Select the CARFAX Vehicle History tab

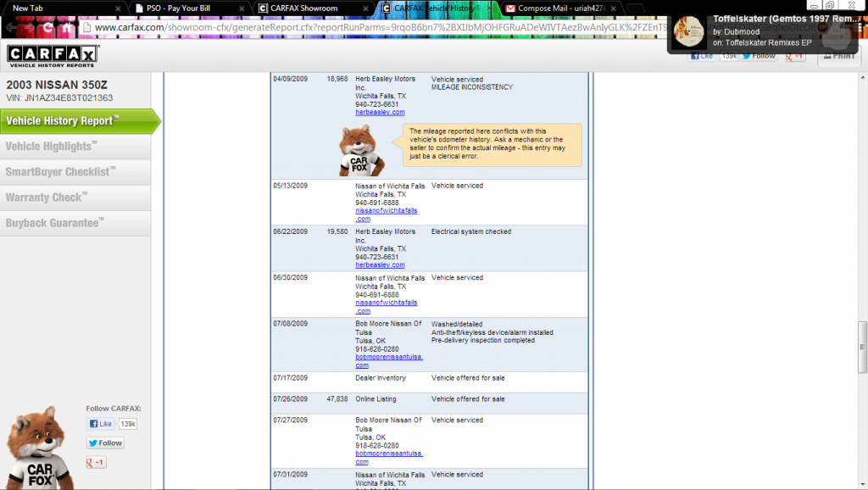(x=436, y=8)
